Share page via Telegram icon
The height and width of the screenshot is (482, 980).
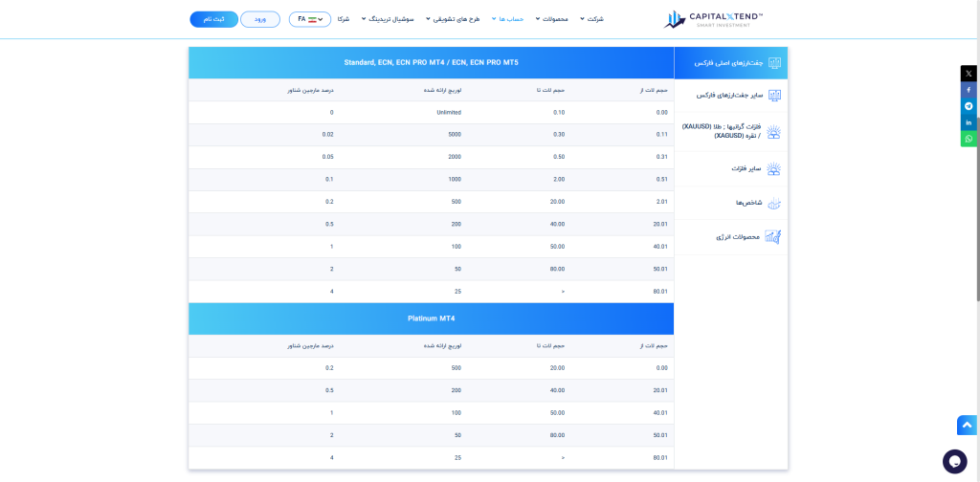point(969,106)
